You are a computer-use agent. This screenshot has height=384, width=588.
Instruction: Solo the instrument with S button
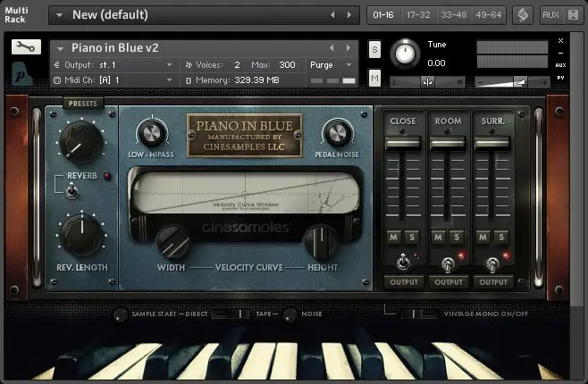(374, 49)
